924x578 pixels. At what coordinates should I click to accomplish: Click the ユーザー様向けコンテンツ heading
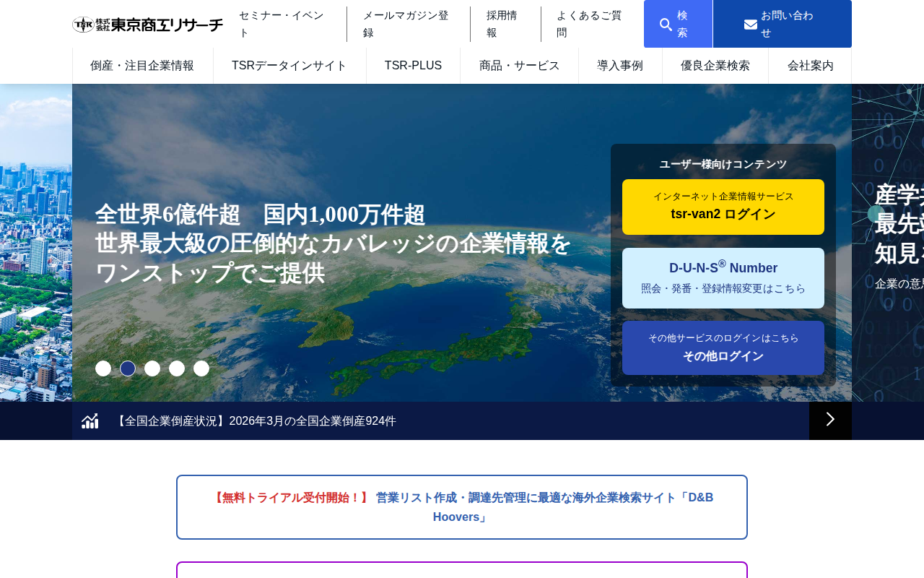pyautogui.click(x=723, y=164)
